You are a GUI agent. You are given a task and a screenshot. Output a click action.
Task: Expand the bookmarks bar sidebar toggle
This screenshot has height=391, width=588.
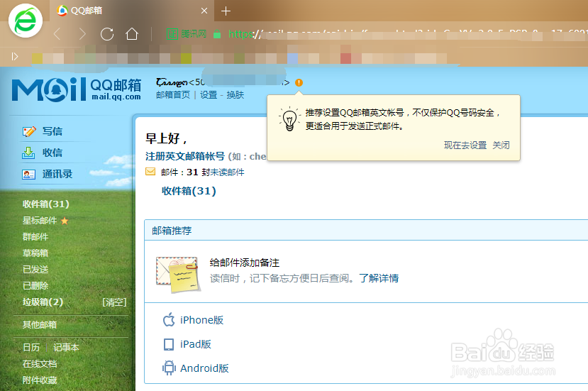(x=15, y=57)
